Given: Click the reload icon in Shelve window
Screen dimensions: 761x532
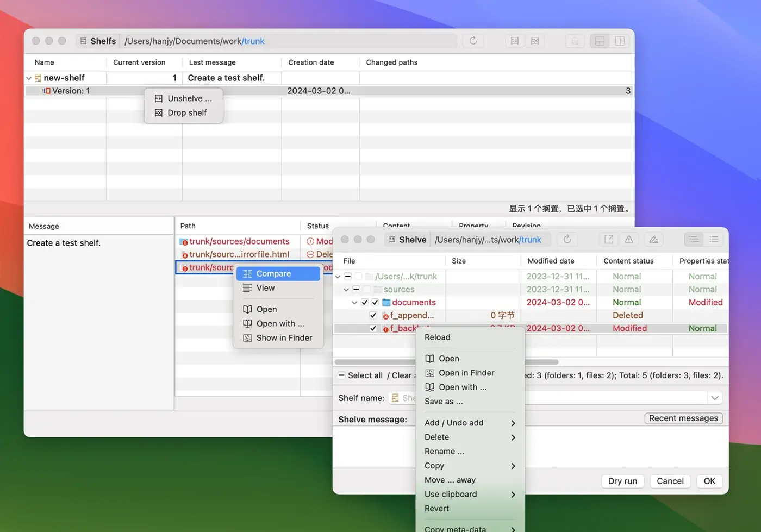Looking at the screenshot, I should (x=567, y=239).
